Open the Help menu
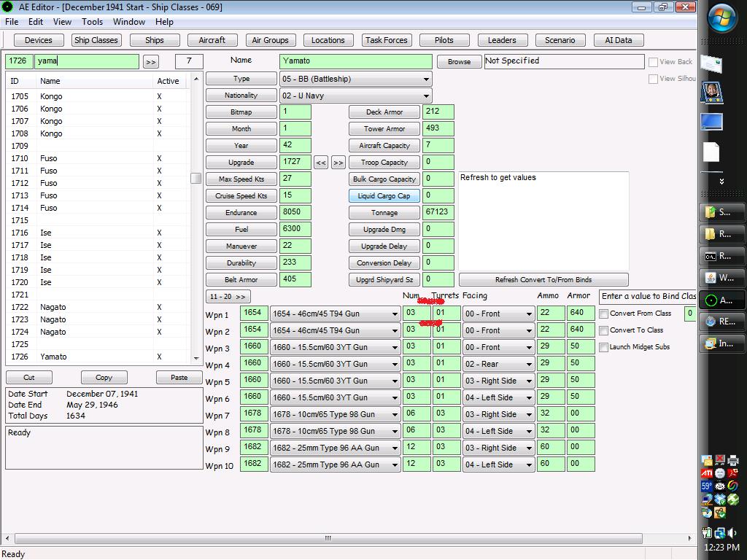 click(x=164, y=22)
